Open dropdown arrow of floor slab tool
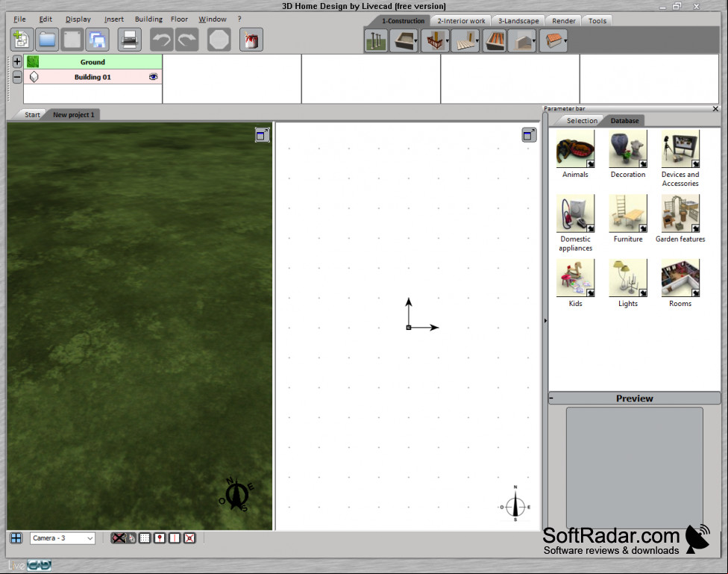 coord(477,41)
